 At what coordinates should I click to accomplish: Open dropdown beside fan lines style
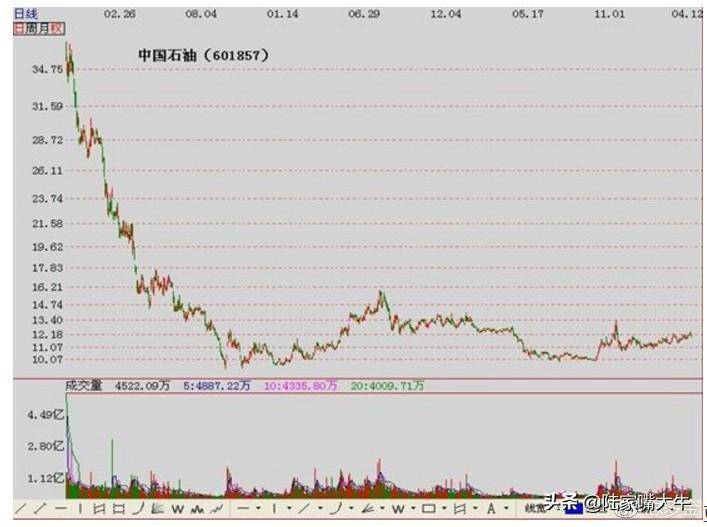(x=382, y=508)
